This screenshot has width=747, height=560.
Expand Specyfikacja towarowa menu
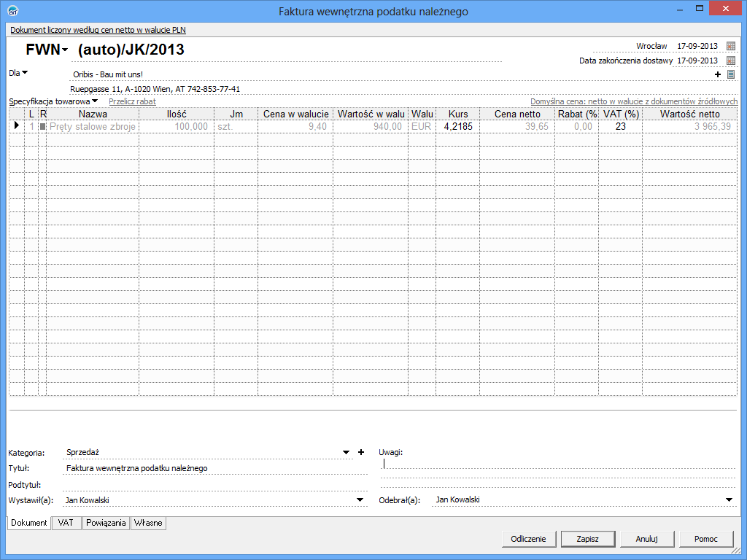click(x=95, y=101)
